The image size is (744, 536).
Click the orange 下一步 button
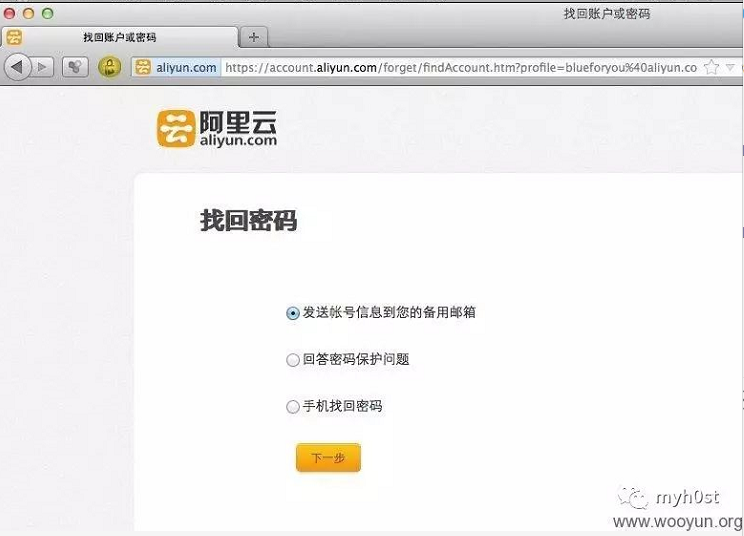click(x=328, y=458)
